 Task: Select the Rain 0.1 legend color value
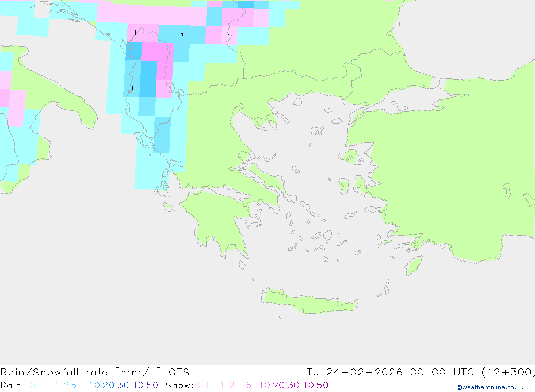click(x=36, y=385)
